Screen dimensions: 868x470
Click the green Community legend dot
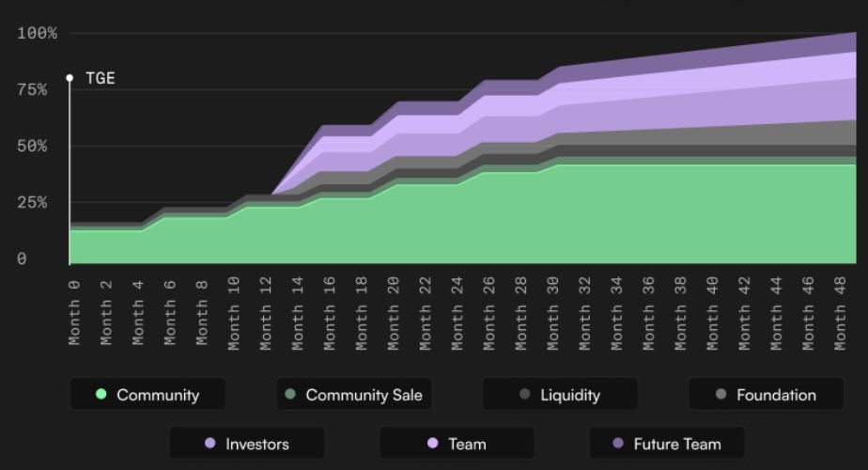101,395
